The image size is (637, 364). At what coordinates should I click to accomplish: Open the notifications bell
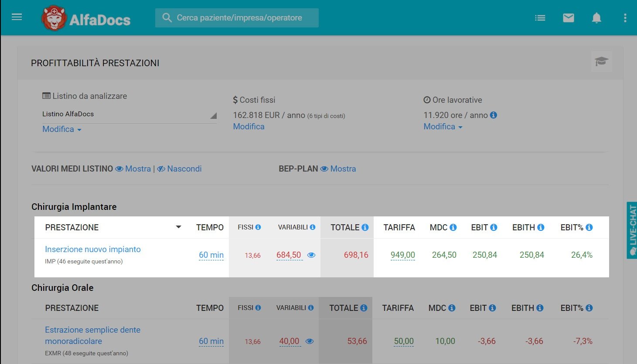click(596, 18)
